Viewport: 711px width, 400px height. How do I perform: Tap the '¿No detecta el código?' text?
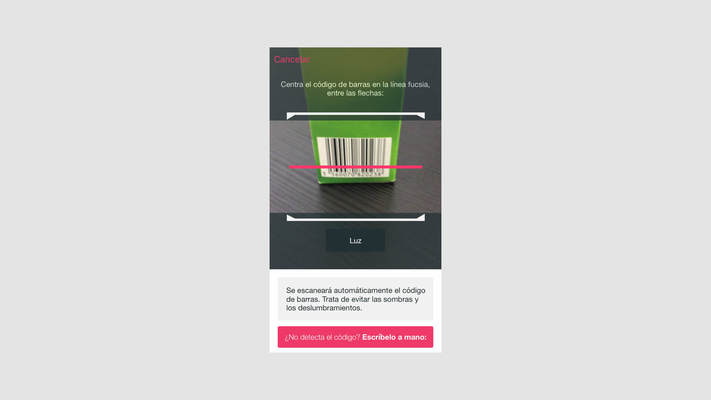pos(322,337)
